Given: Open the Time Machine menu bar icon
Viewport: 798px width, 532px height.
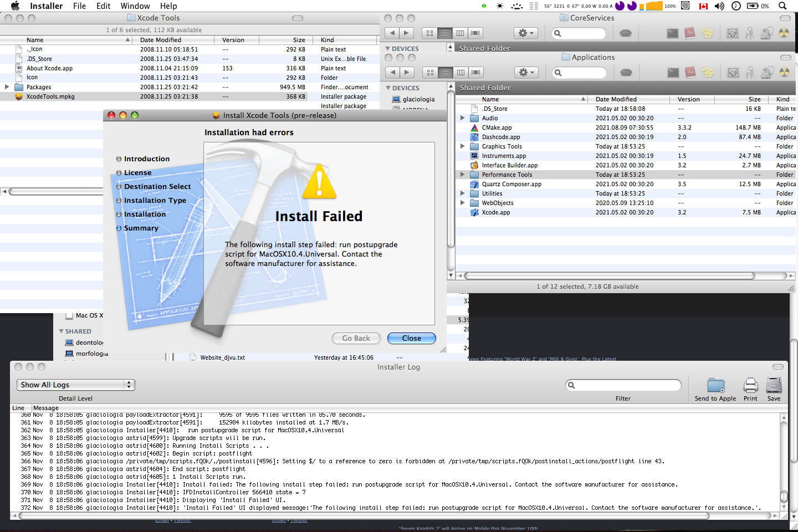Looking at the screenshot, I should (x=736, y=6).
